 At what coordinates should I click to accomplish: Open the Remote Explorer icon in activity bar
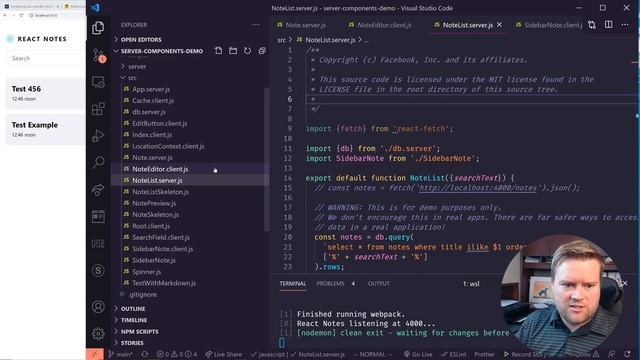[x=98, y=82]
